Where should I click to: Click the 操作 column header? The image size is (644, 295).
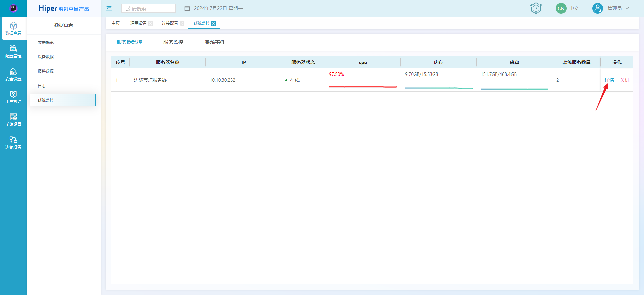[x=617, y=62]
